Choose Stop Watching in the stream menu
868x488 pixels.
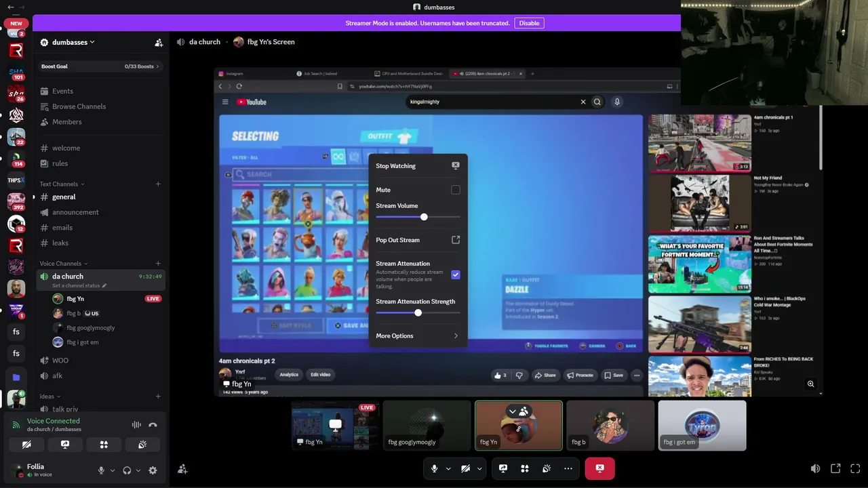tap(418, 166)
